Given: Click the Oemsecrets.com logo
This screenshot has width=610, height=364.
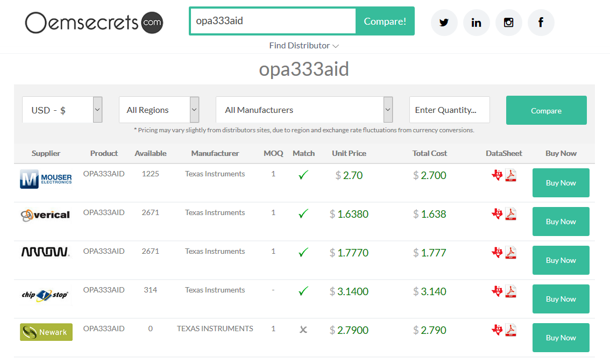Looking at the screenshot, I should 94,23.
